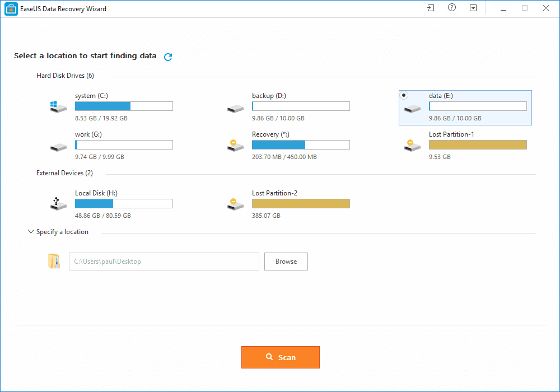560x392 pixels.
Task: Start the Scan
Action: pyautogui.click(x=280, y=357)
